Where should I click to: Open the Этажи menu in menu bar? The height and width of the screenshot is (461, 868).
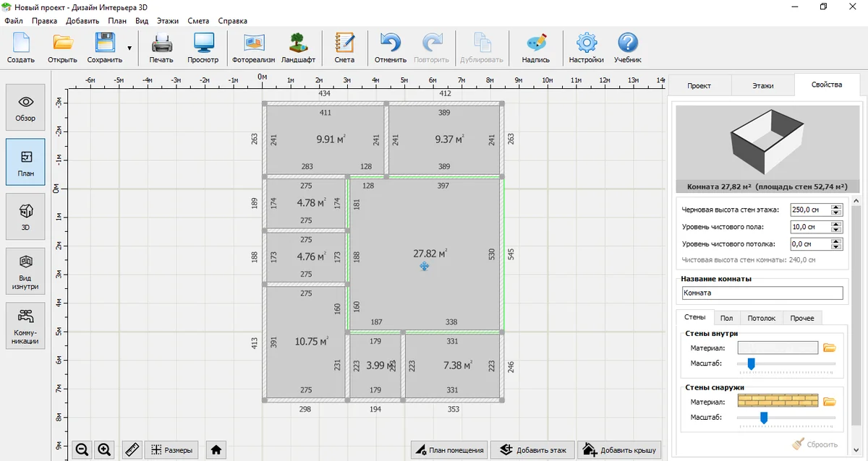pyautogui.click(x=168, y=21)
